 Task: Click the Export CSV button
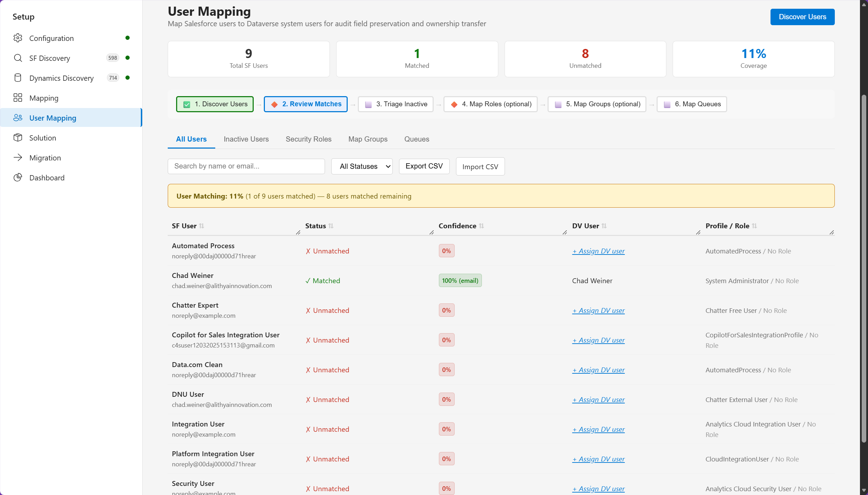(424, 166)
